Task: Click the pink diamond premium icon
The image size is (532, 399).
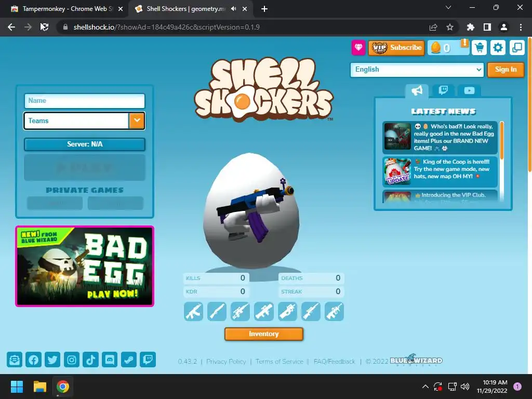Action: [358, 47]
